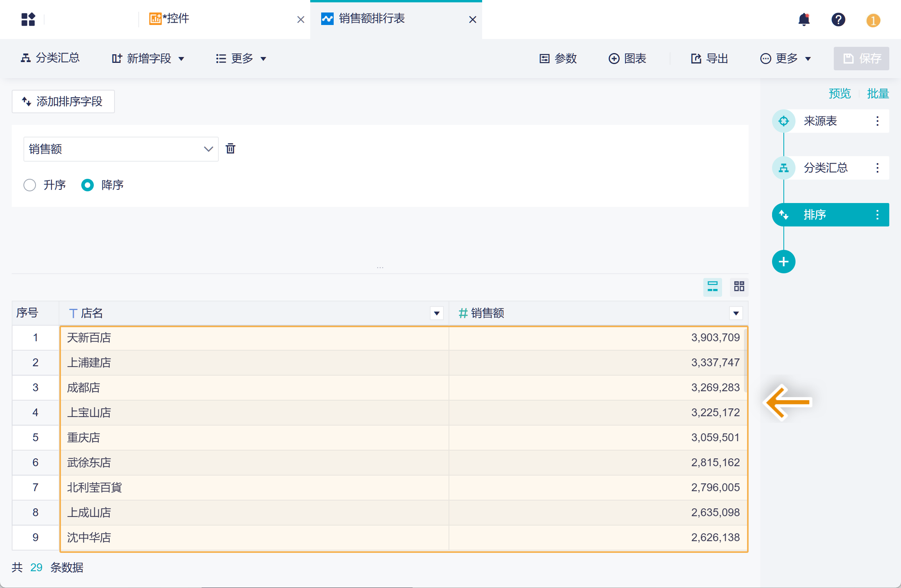Click the plus icon to add step
The height and width of the screenshot is (588, 901).
click(x=783, y=262)
